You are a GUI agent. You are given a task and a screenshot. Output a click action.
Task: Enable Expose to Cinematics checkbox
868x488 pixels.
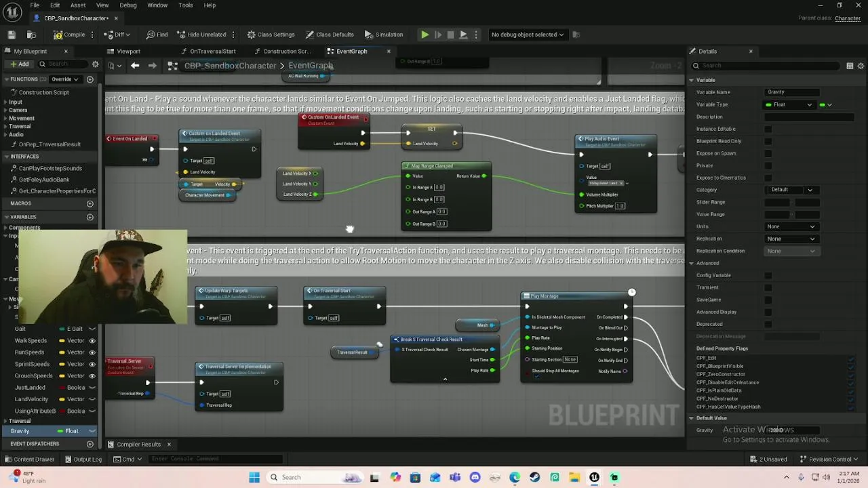coord(768,178)
